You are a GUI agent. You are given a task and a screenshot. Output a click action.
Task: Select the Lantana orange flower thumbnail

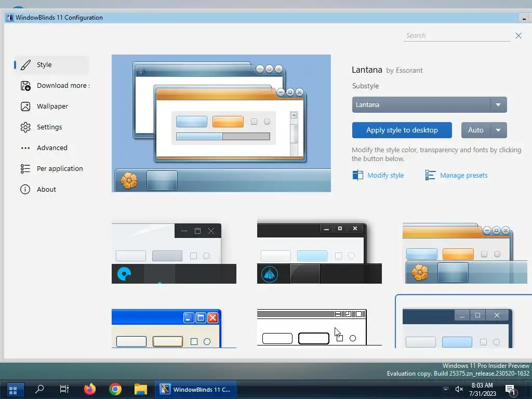[465, 253]
